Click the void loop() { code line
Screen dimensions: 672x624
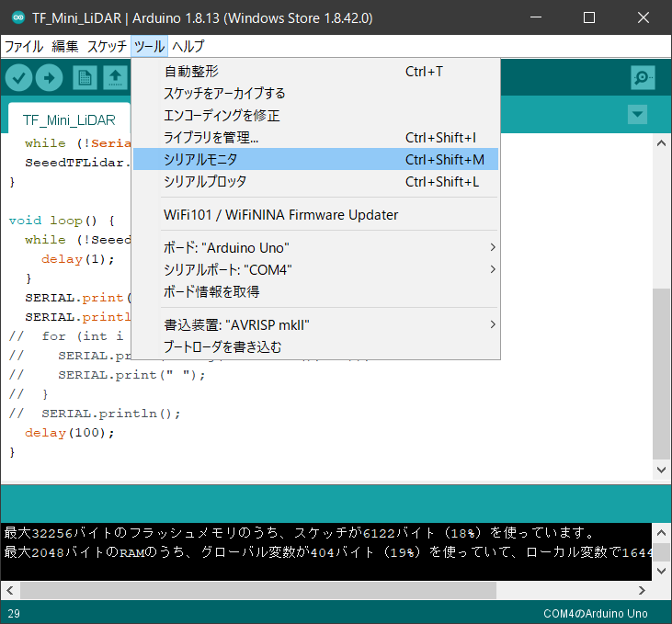point(62,221)
